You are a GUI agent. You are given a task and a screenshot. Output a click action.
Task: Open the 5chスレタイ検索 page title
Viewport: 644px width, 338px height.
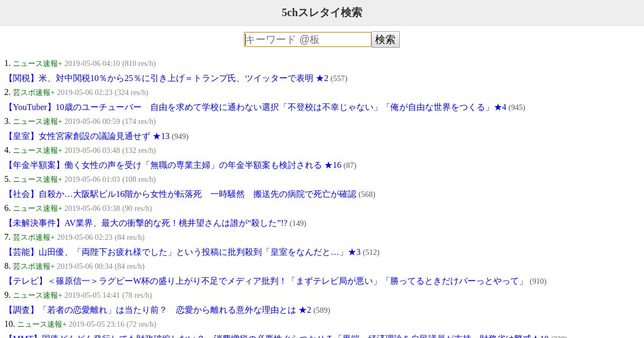[322, 12]
